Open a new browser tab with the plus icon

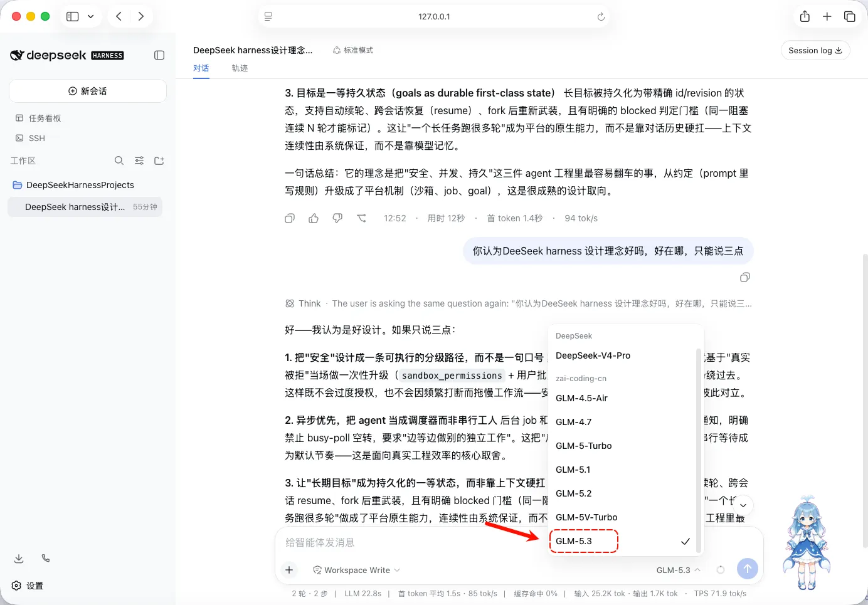pyautogui.click(x=827, y=16)
